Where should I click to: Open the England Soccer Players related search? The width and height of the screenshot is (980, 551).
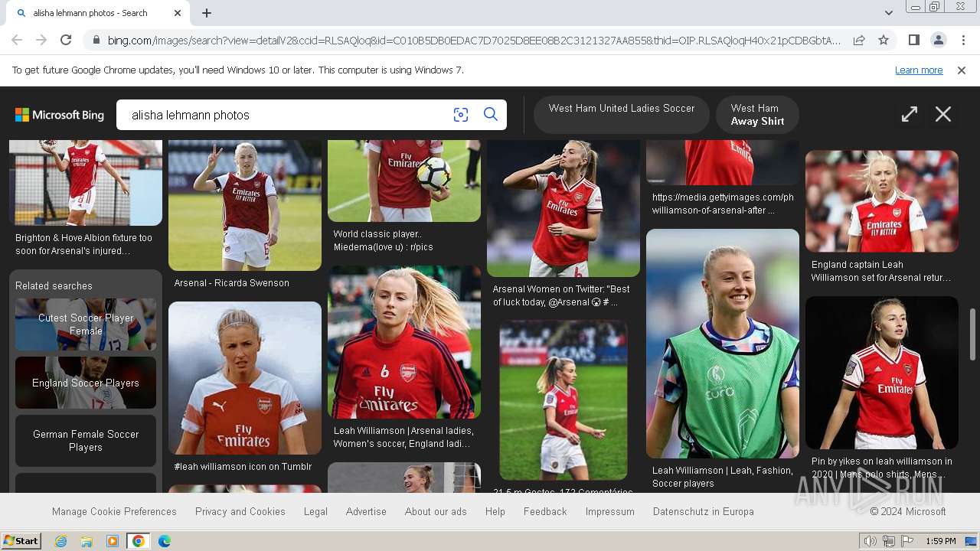click(86, 383)
